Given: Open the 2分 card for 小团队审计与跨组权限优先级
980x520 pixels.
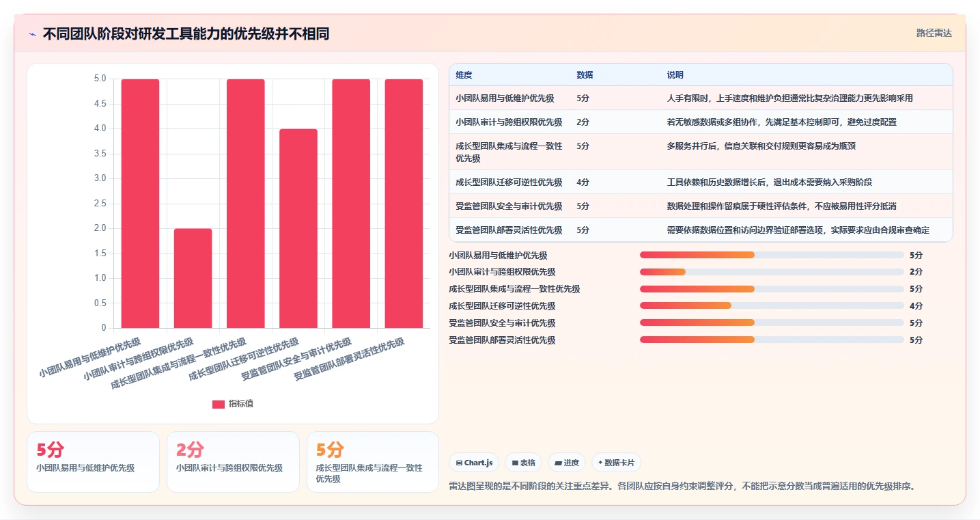Looking at the screenshot, I should [233, 461].
